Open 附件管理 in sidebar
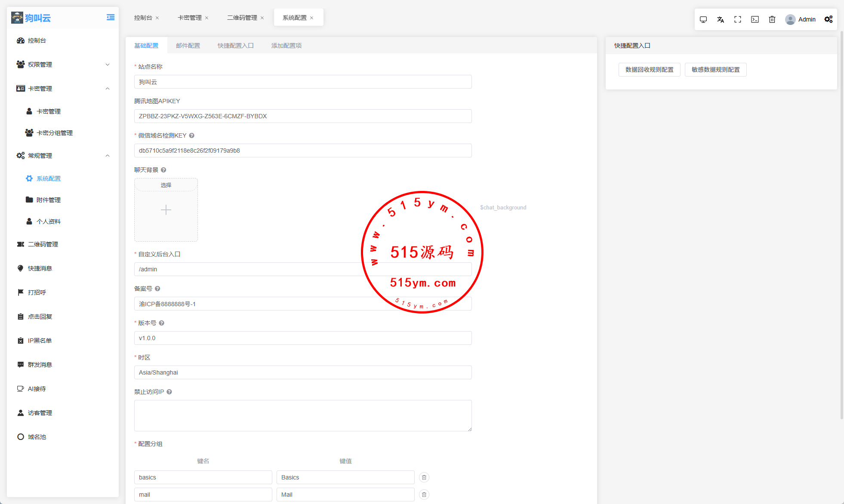This screenshot has width=844, height=504. [x=49, y=200]
